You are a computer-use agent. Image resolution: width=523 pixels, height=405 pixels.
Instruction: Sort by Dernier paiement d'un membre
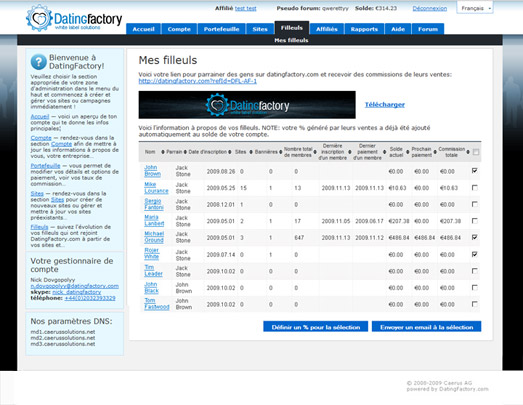[x=384, y=152]
